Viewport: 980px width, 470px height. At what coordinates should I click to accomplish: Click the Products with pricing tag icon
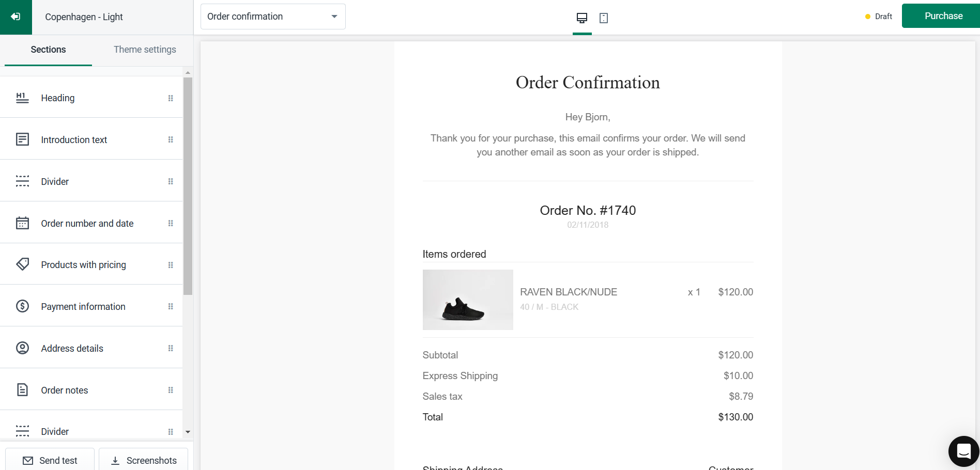(x=22, y=264)
